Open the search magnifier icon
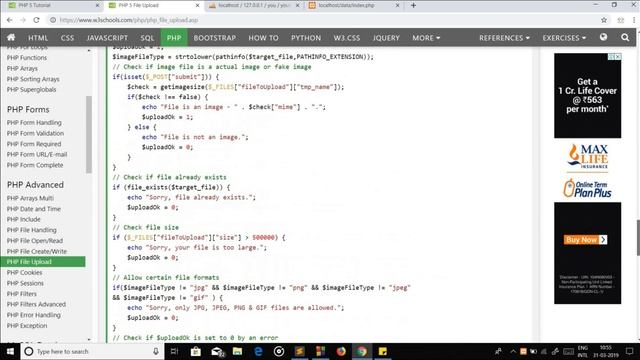 pos(625,38)
